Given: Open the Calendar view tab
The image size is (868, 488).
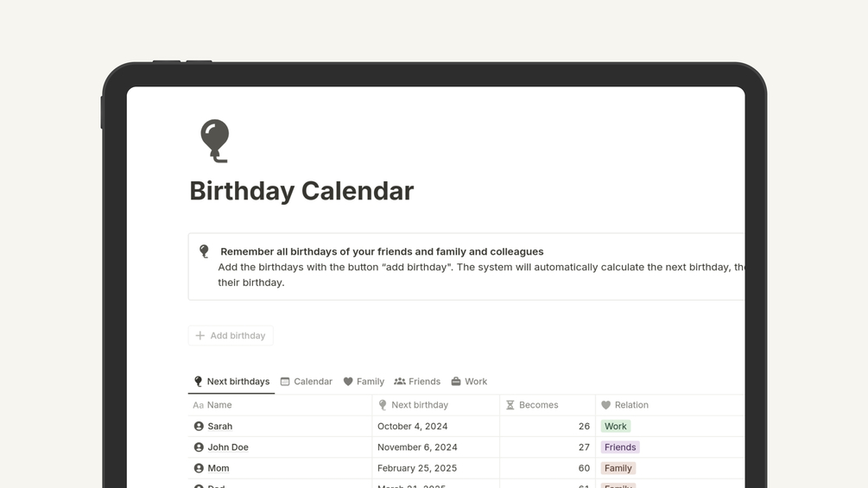Looking at the screenshot, I should 307,382.
